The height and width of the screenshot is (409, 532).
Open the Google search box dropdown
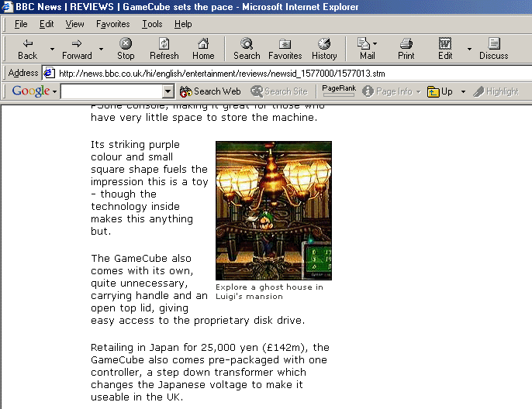pyautogui.click(x=168, y=91)
